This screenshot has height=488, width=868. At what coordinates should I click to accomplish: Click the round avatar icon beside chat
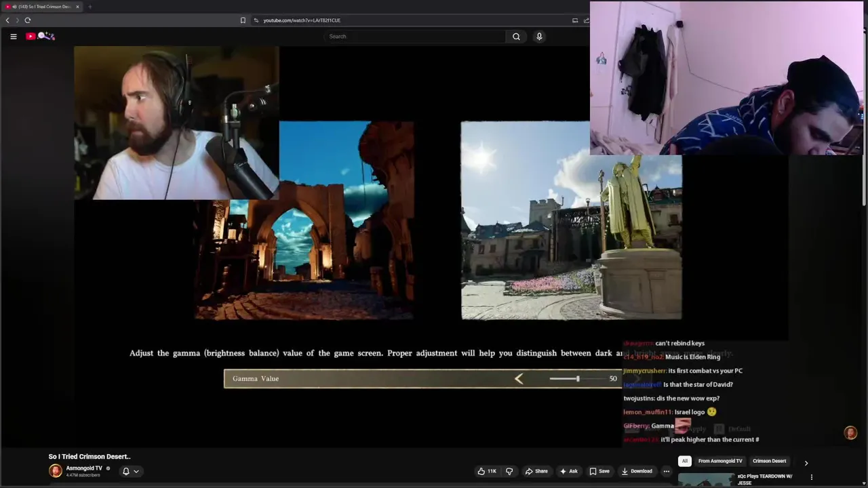point(850,433)
